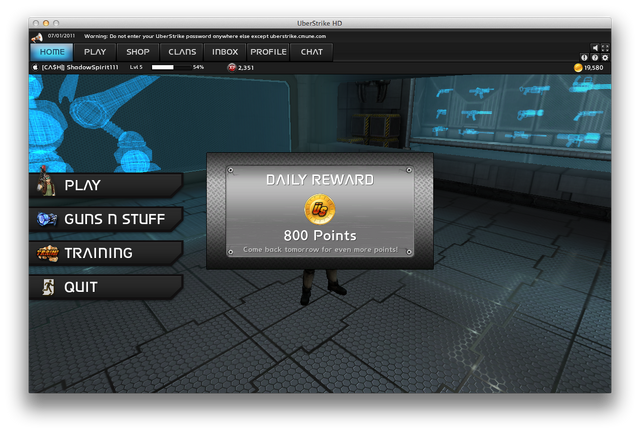
Task: Toggle fullscreen mode icon
Action: (x=605, y=48)
